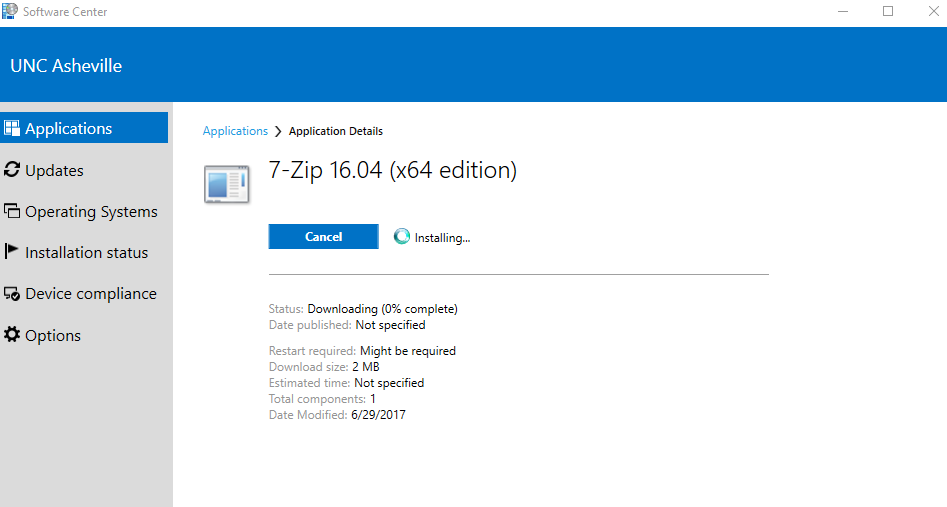Click the Updates refresh arrows icon
Image resolution: width=947 pixels, height=507 pixels.
12,170
